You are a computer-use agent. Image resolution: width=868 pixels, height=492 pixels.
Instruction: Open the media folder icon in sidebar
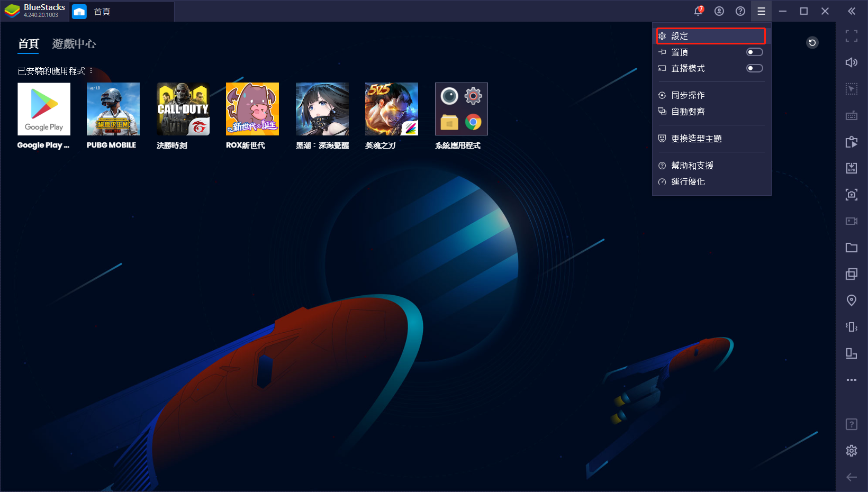pos(852,248)
